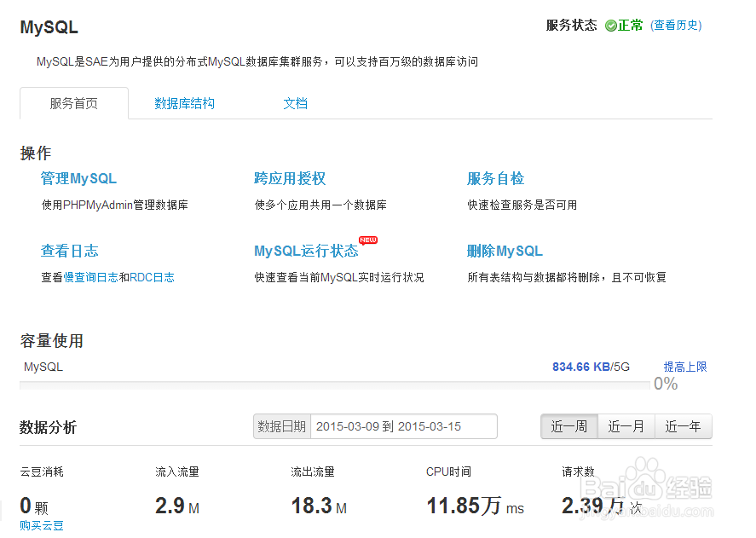Click the MySQL page title
The height and width of the screenshot is (538, 756).
(x=49, y=27)
